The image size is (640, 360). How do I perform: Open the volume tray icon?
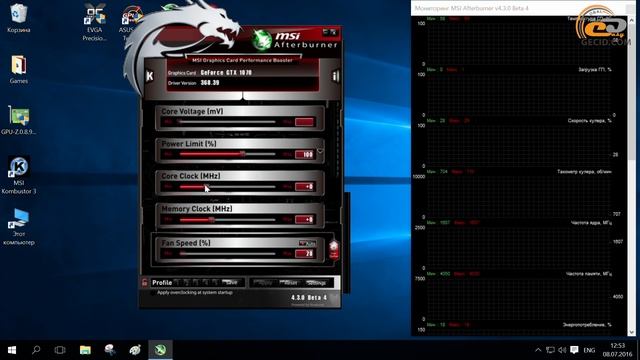pos(562,350)
